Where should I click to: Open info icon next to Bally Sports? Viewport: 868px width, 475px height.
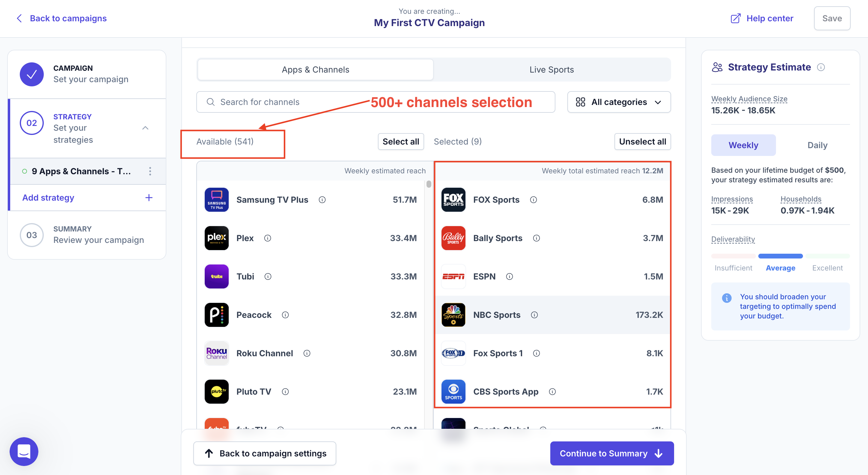537,238
